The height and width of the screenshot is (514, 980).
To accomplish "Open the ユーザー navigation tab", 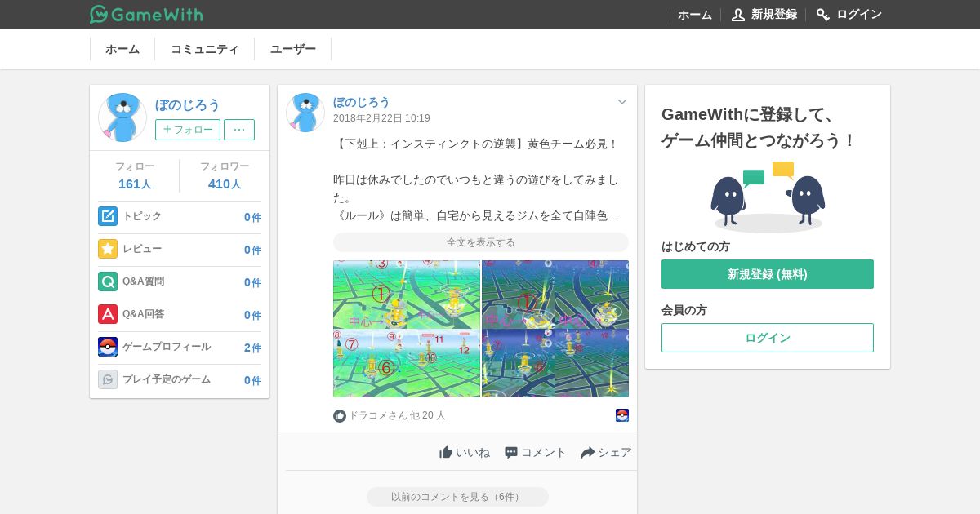I will (293, 49).
